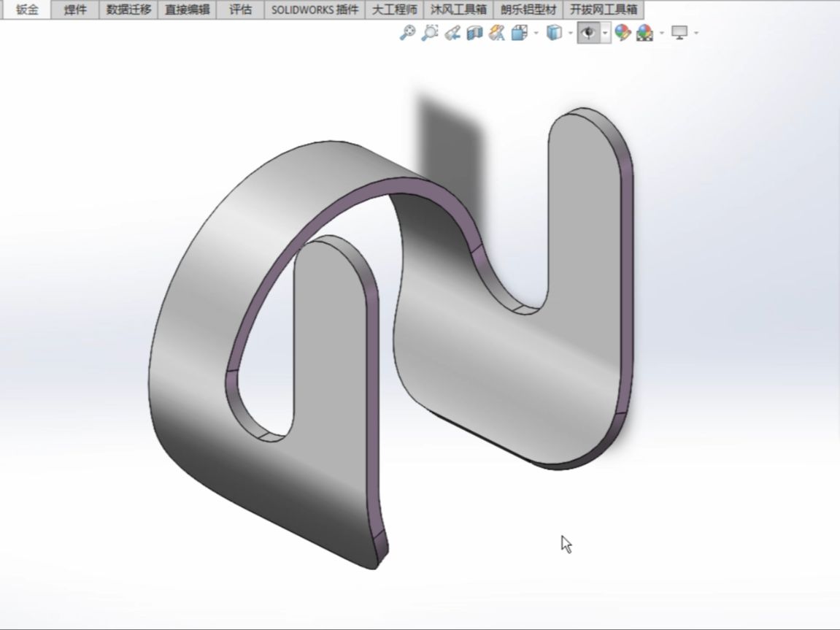Switch to the SOLIDWORKS 插件 tab
The image size is (840, 630).
317,9
